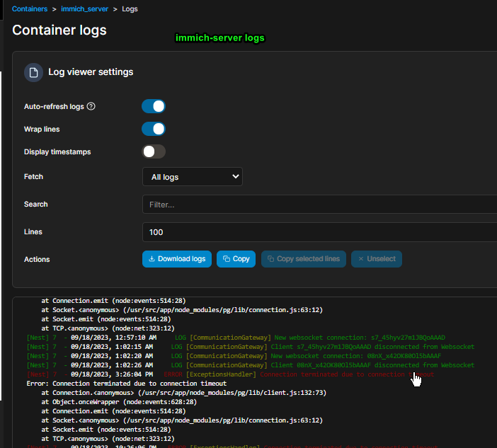Viewport: 497px width, 448px height.
Task: Enable Display timestamps switch
Action: pyautogui.click(x=154, y=151)
